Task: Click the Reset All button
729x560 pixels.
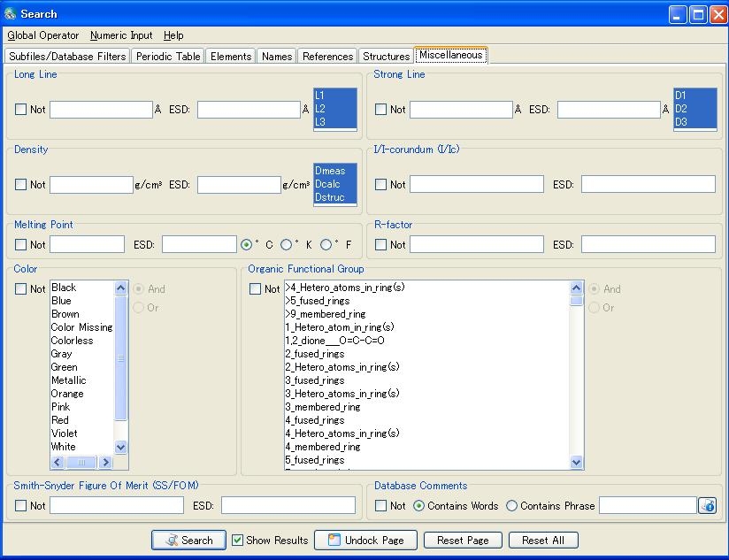Action: pyautogui.click(x=543, y=540)
